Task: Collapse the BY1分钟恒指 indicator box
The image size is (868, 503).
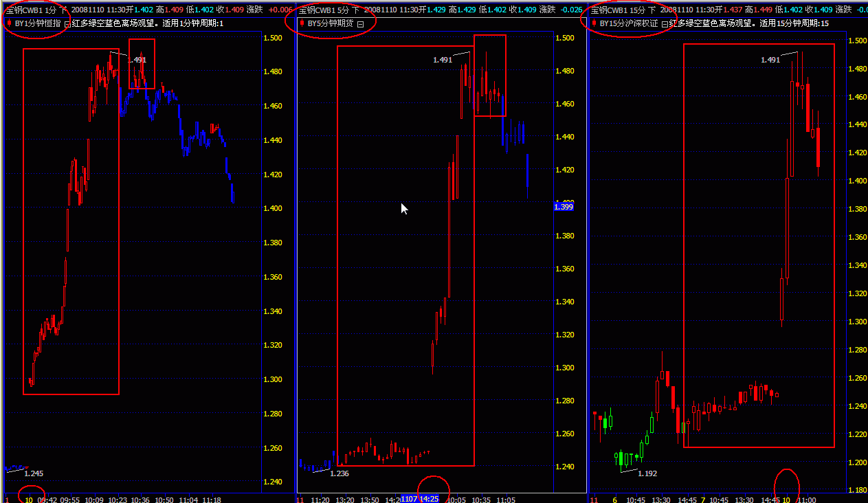Action: 67,23
